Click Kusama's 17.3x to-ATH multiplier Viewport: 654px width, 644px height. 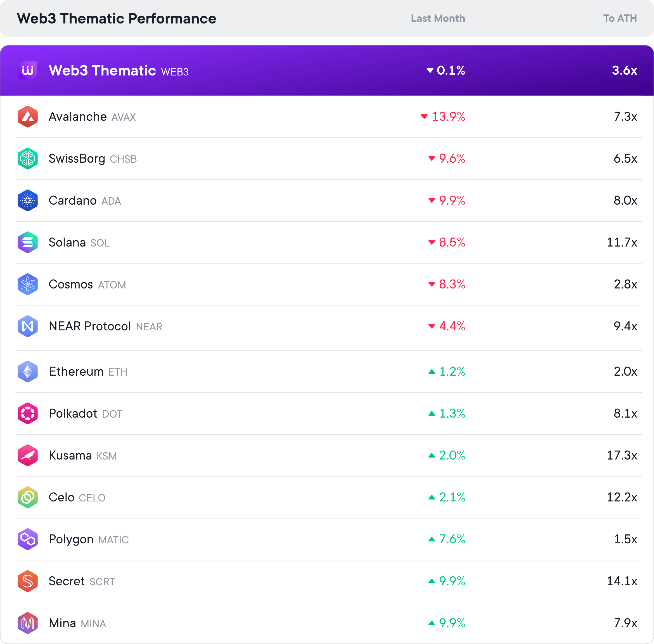[622, 456]
